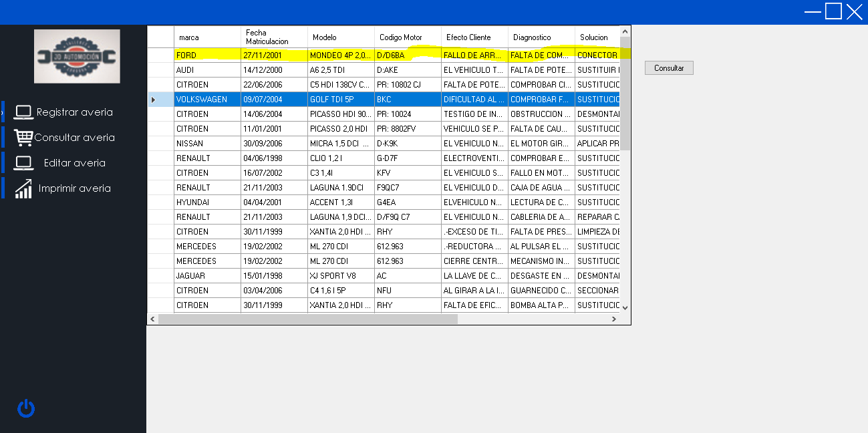Sort by the marca column header
The image size is (868, 433).
point(207,37)
